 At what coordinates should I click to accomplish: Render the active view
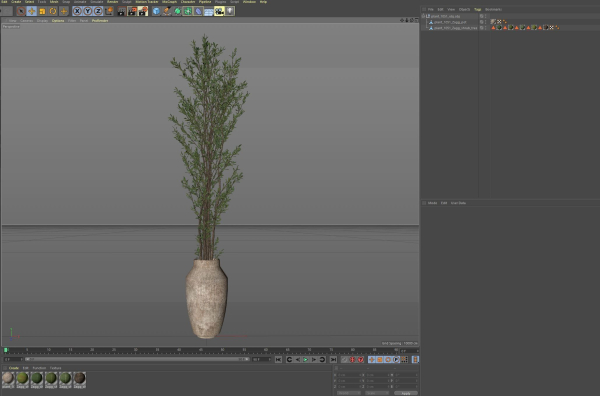(121, 11)
